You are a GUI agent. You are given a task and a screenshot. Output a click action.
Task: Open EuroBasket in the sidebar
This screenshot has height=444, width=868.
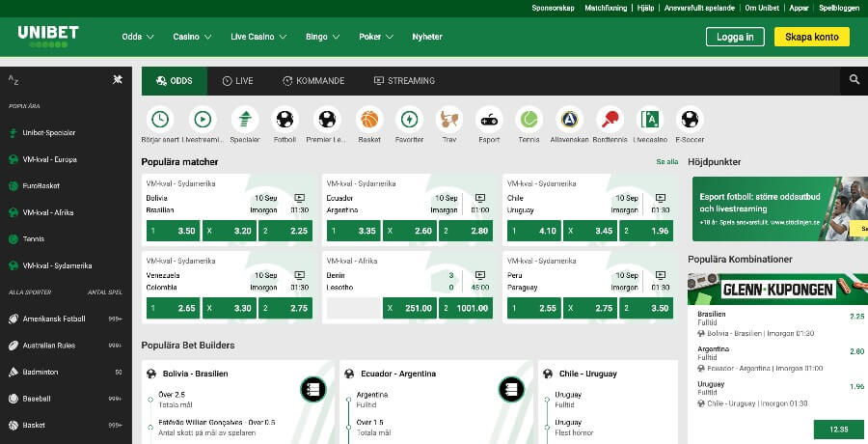click(67, 185)
